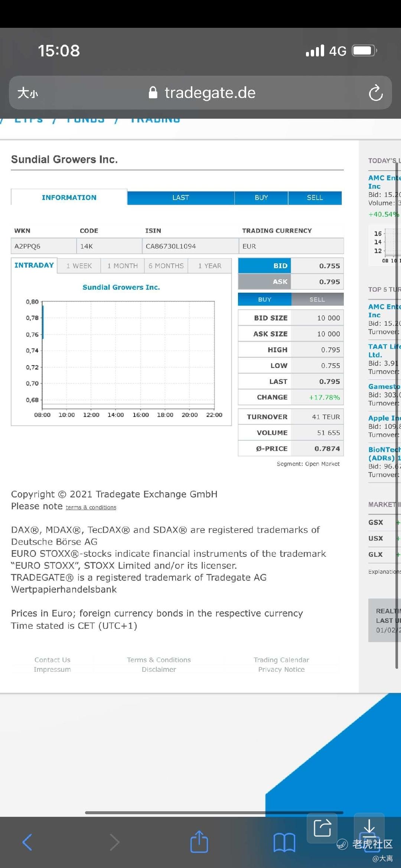Click the gray SELL button under ASK
The width and height of the screenshot is (401, 868).
(x=317, y=299)
